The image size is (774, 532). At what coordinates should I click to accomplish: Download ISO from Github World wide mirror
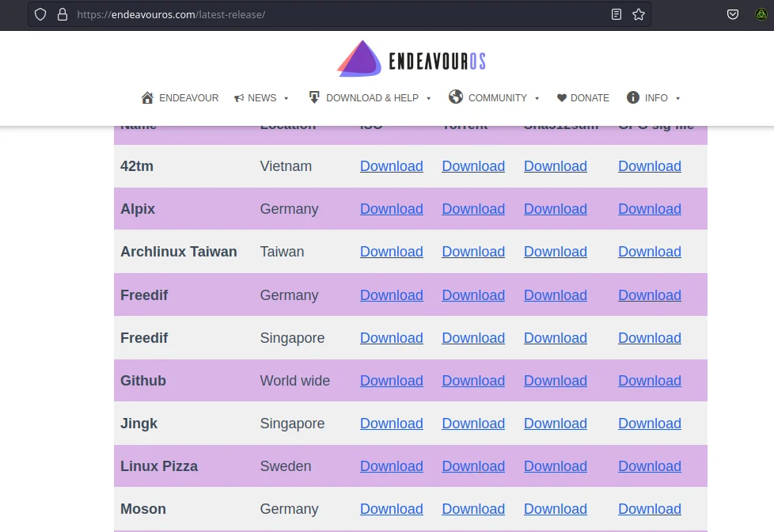[x=392, y=380]
